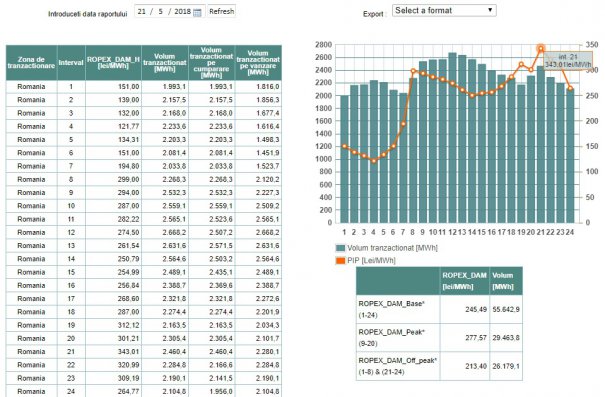This screenshot has height=397, width=605.
Task: Click the Romania cell in interval 12 row
Action: pos(32,233)
